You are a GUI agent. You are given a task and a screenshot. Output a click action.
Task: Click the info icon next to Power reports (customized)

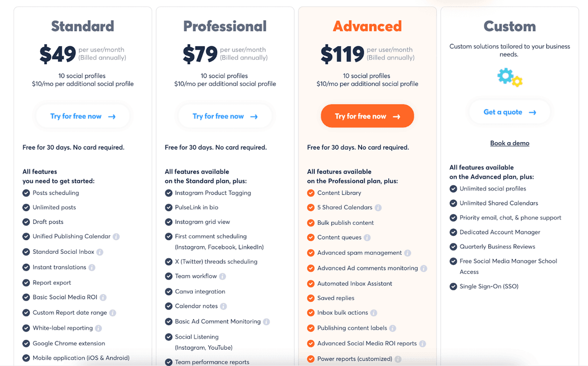[399, 359]
